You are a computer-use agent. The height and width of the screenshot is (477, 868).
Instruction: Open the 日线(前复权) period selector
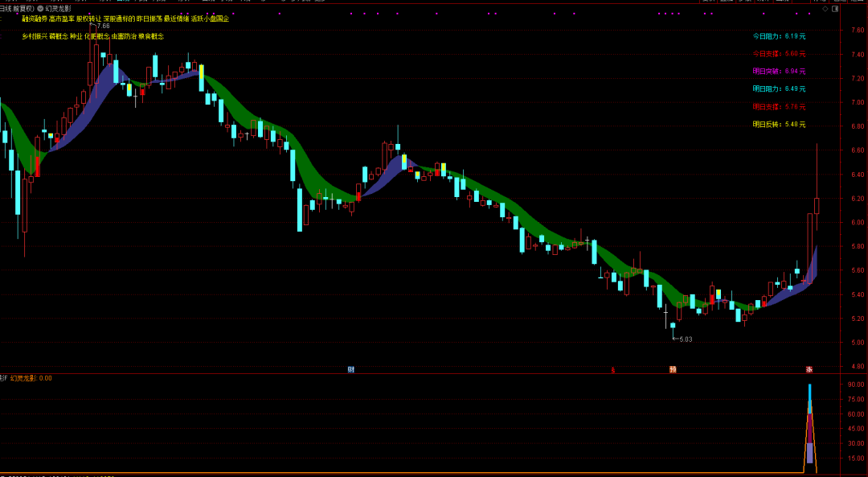(16, 8)
